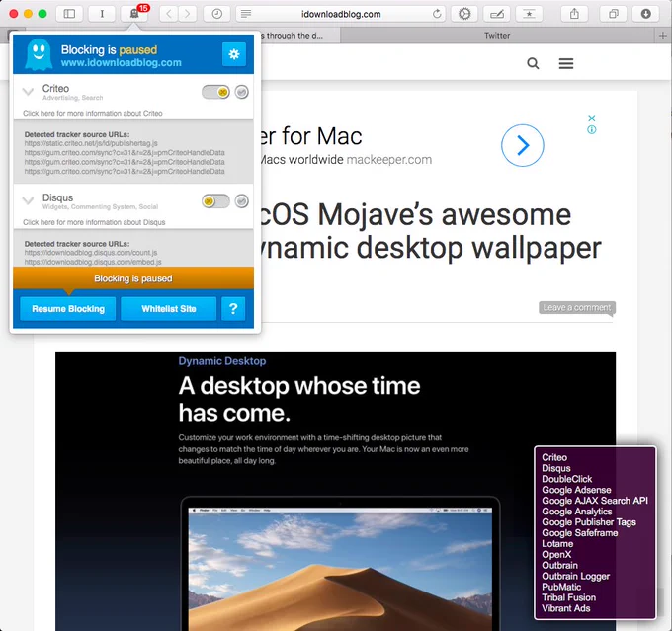
Task: Click Tribal Fusion in tracker list
Action: pyautogui.click(x=568, y=597)
